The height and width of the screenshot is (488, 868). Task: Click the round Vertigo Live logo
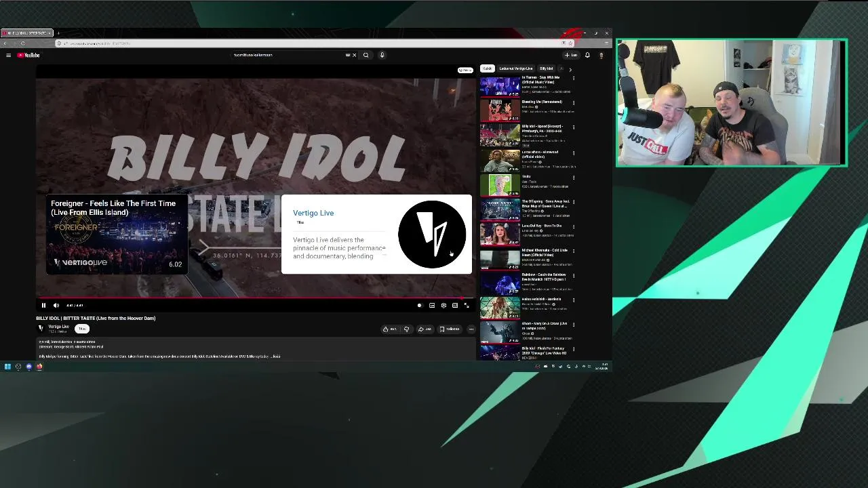432,235
